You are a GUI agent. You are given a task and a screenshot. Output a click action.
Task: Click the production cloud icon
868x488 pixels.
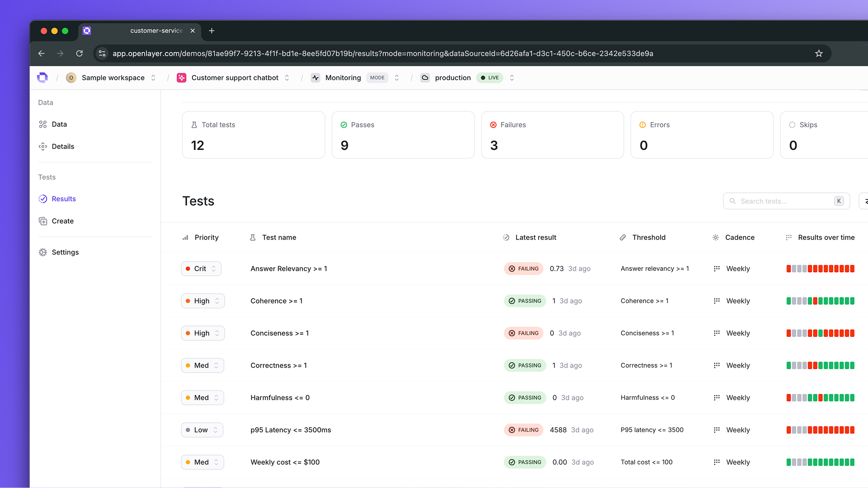pyautogui.click(x=425, y=78)
